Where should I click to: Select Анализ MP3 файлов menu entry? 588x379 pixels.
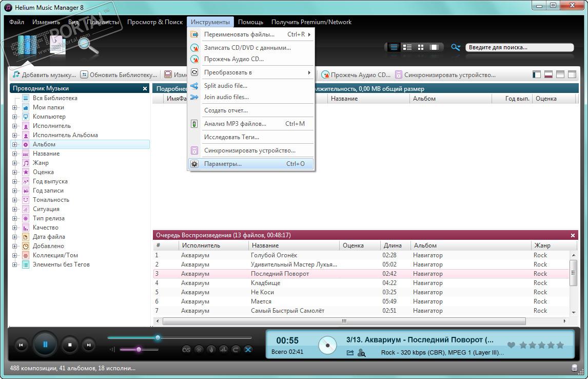[x=251, y=123]
